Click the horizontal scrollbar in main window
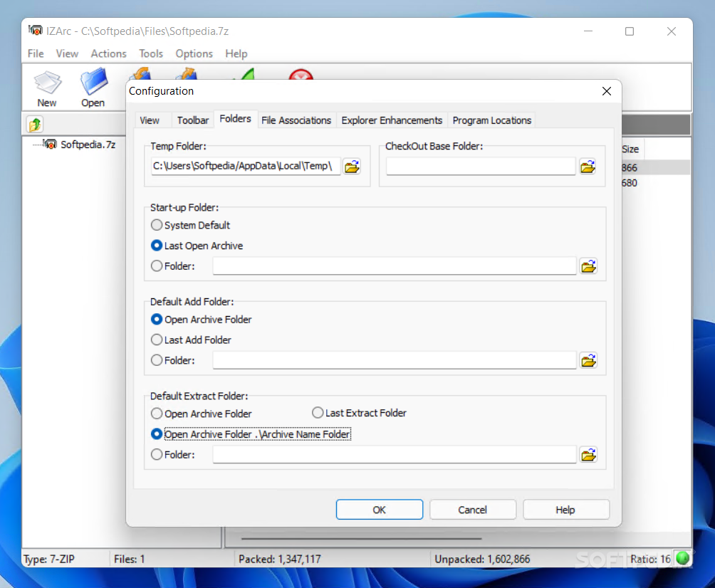Screen dimensions: 715x588 (x=361, y=538)
